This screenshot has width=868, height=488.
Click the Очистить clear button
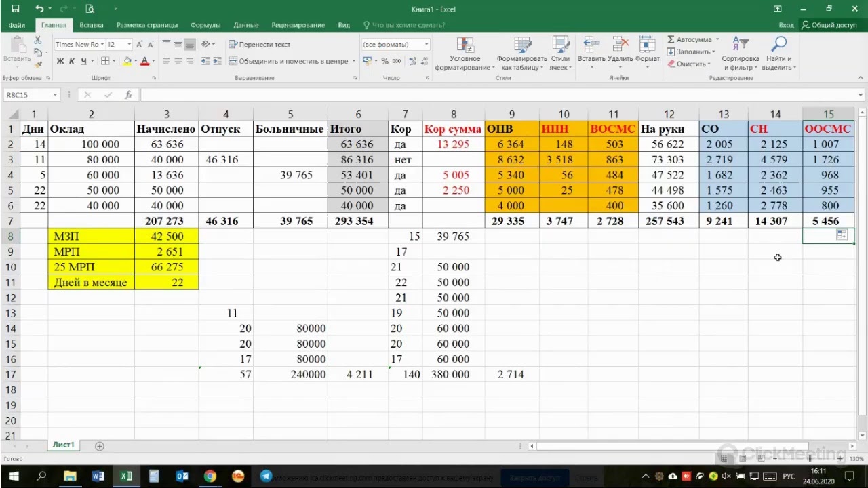click(x=688, y=64)
